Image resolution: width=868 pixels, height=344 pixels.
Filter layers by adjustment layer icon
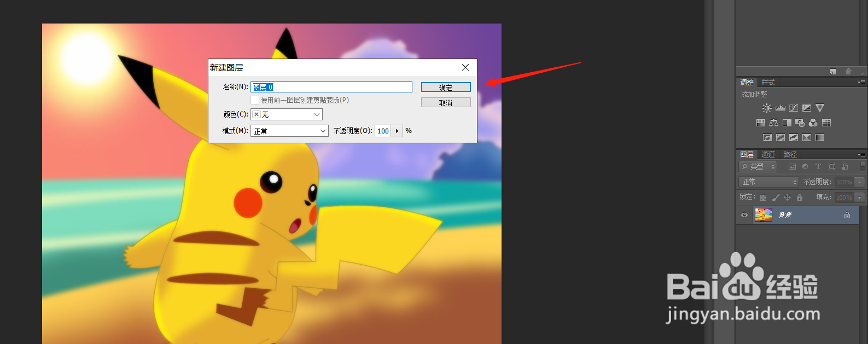coord(805,167)
